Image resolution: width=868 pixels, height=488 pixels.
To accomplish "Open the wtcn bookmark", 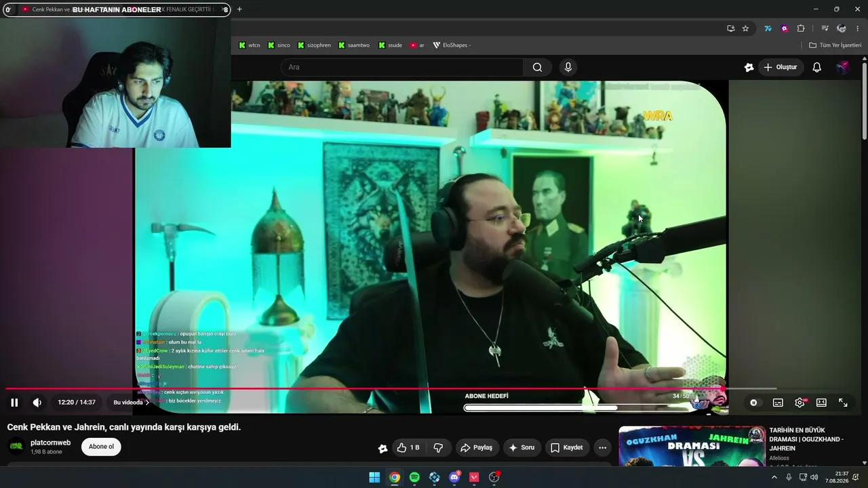I will tap(250, 45).
